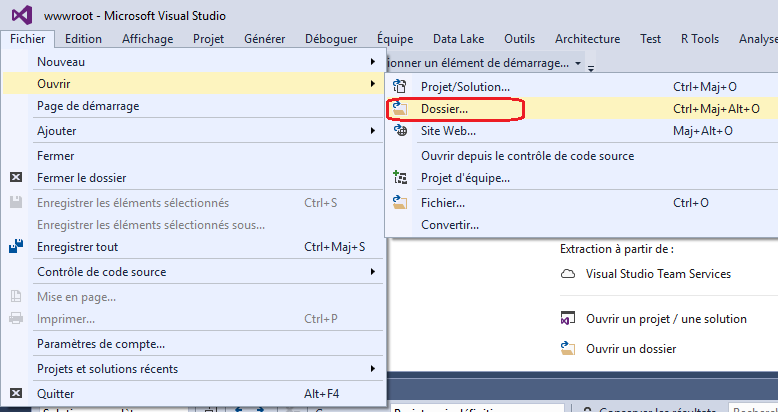Click the Projet/Solution icon in Ouvrir submenu
Image resolution: width=778 pixels, height=412 pixels.
[400, 87]
